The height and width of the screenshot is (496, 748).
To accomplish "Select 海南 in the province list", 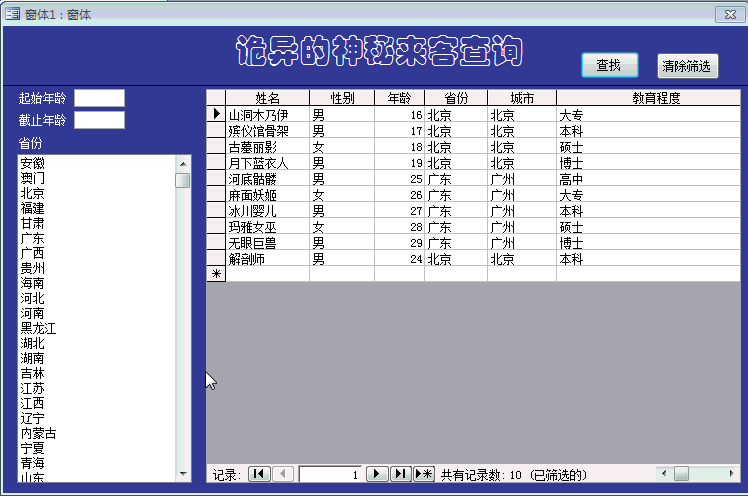I will pyautogui.click(x=96, y=283).
